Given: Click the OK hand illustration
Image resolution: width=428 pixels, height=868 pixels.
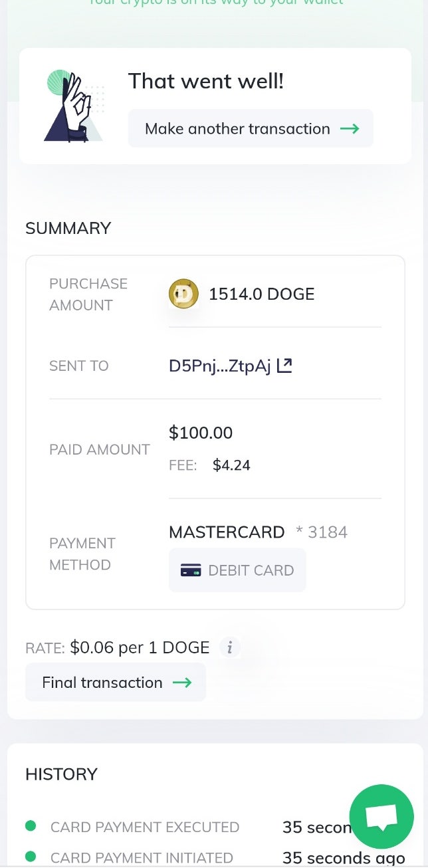Looking at the screenshot, I should point(74,106).
